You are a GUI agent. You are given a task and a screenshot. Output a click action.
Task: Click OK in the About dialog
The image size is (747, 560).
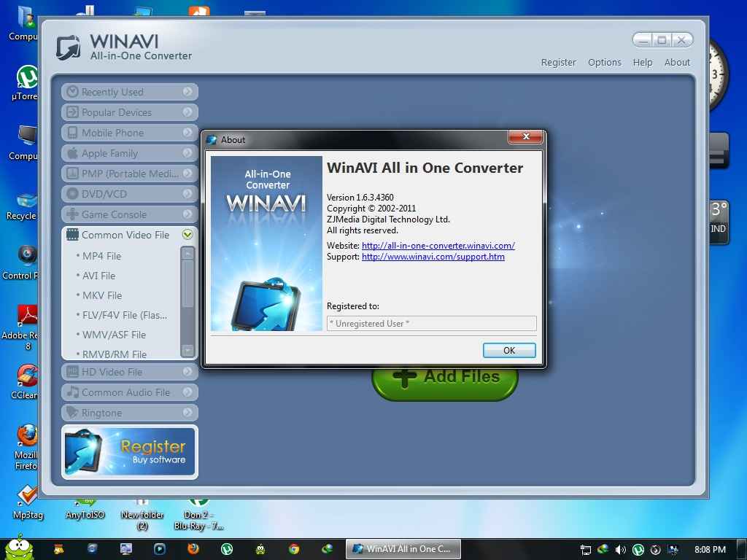pyautogui.click(x=509, y=351)
